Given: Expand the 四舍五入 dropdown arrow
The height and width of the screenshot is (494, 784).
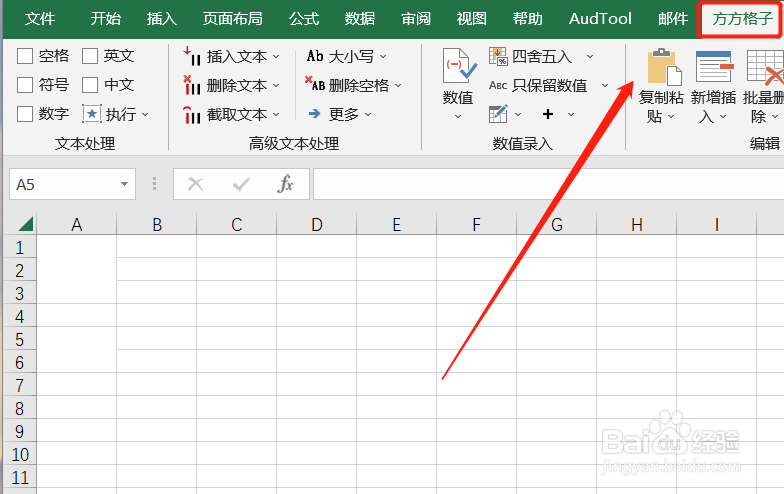Looking at the screenshot, I should [590, 56].
